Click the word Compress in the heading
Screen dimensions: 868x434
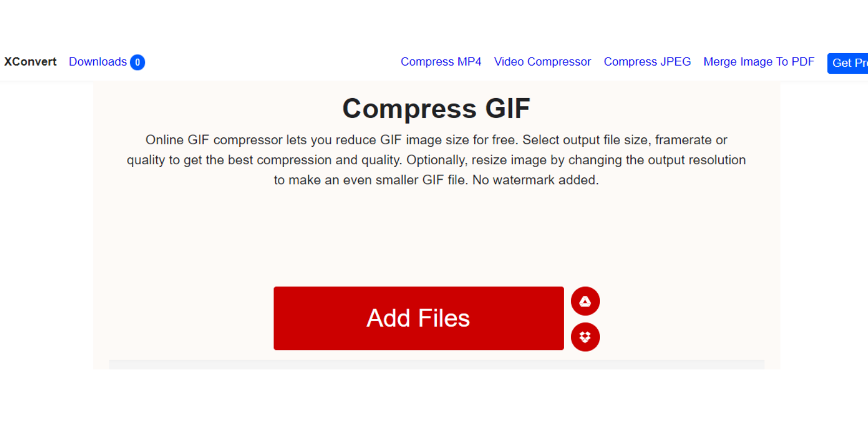tap(410, 109)
